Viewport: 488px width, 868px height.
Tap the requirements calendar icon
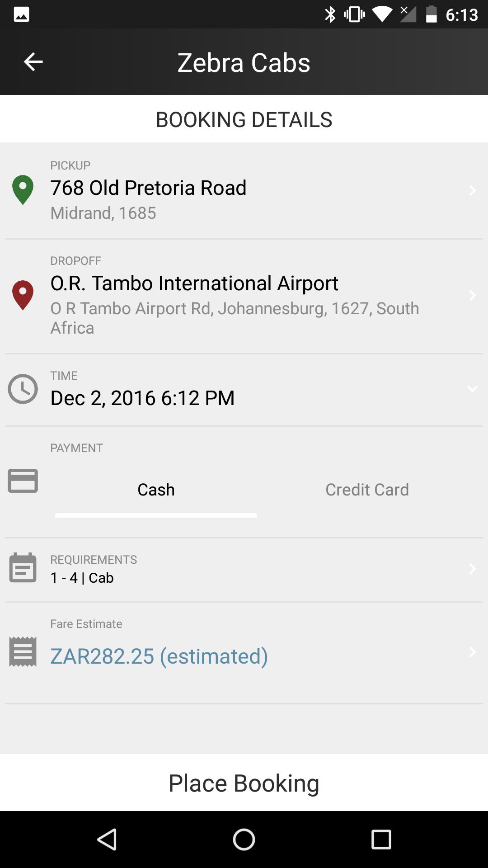pyautogui.click(x=23, y=568)
